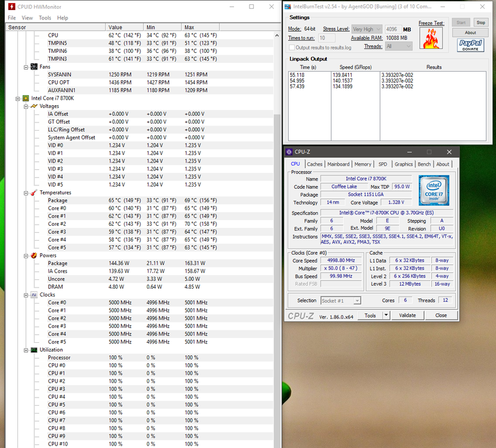Click the Core Speed 4998.80 MHz value
496x448 pixels.
click(341, 260)
